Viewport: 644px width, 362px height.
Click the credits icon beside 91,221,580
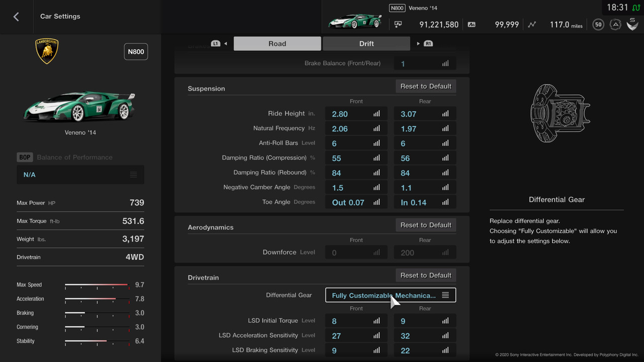pos(398,24)
